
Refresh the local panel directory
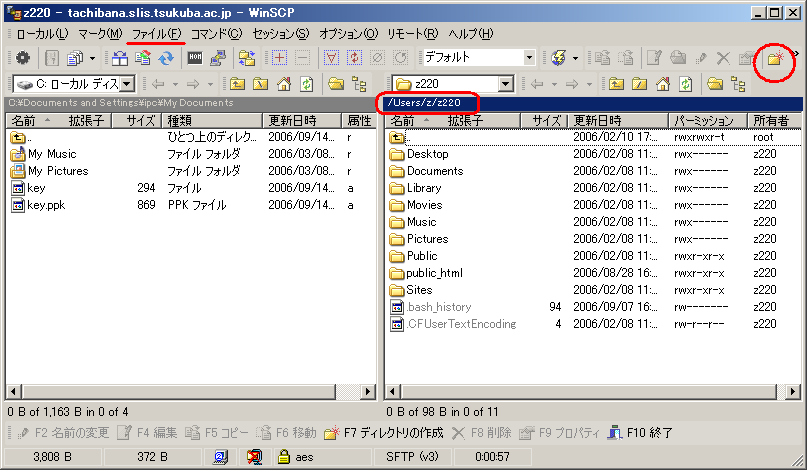point(307,83)
